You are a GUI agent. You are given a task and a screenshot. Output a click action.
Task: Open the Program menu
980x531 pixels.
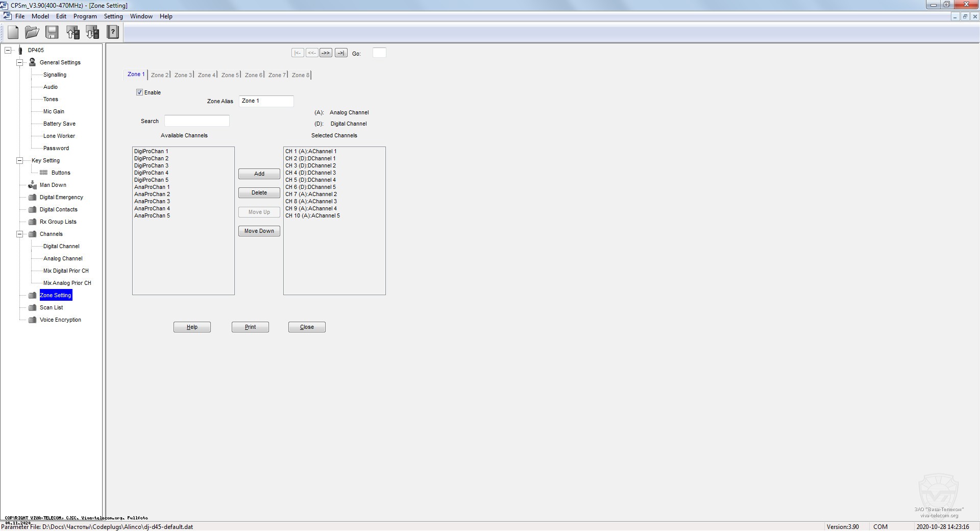coord(85,16)
